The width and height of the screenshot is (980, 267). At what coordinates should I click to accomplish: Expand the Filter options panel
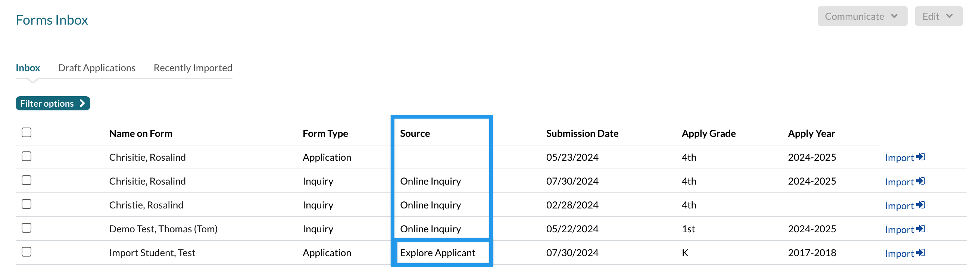click(x=53, y=103)
